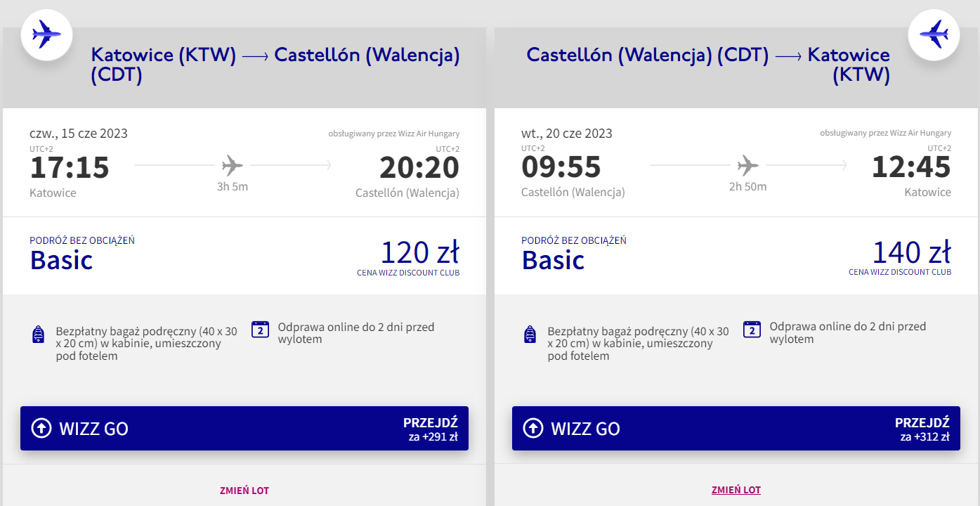Upgrade outbound flight to WIZZ GO for +291 zł
Viewport: 980px width, 506px height.
coord(244,428)
